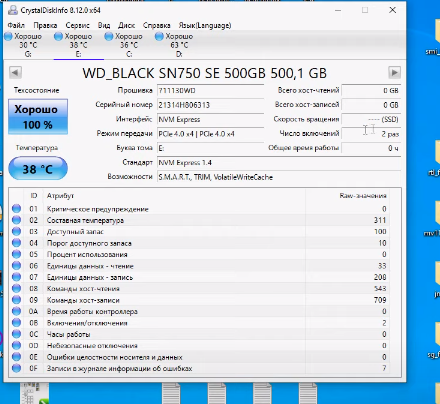Select row Единицы данных - запись
The height and width of the screenshot is (404, 440).
tap(199, 277)
